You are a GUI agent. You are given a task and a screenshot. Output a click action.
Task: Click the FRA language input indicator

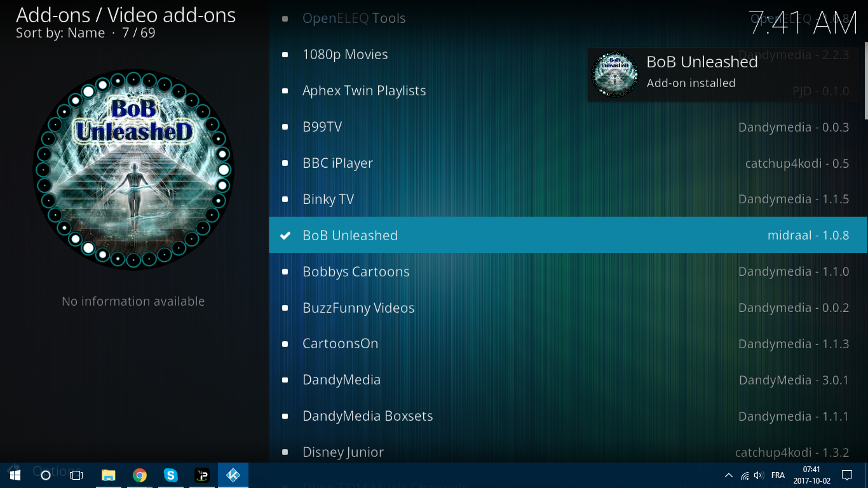coord(778,475)
